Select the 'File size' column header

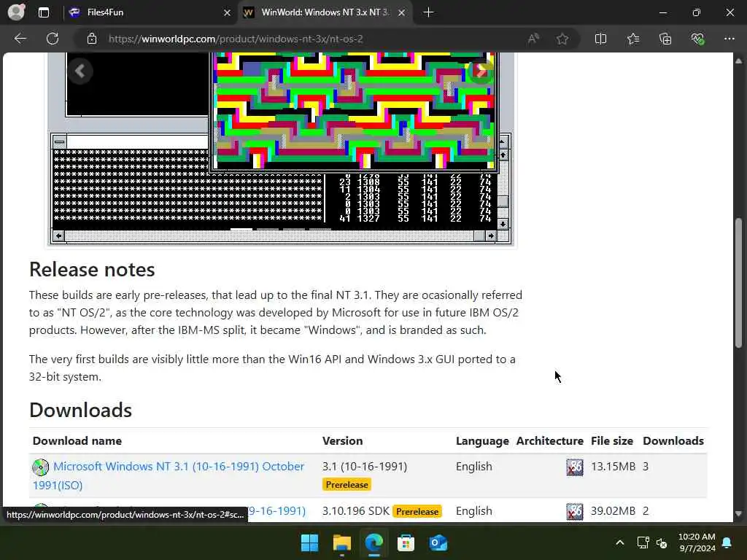click(612, 441)
